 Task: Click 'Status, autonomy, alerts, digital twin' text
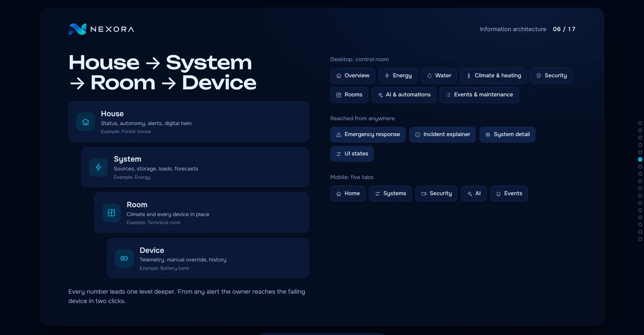coord(146,123)
